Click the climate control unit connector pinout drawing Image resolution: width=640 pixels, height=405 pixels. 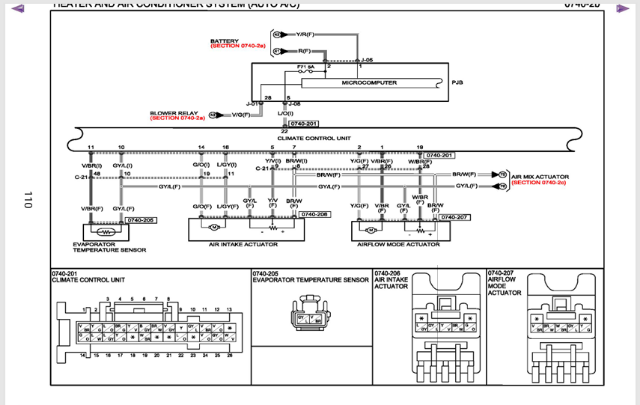150,328
